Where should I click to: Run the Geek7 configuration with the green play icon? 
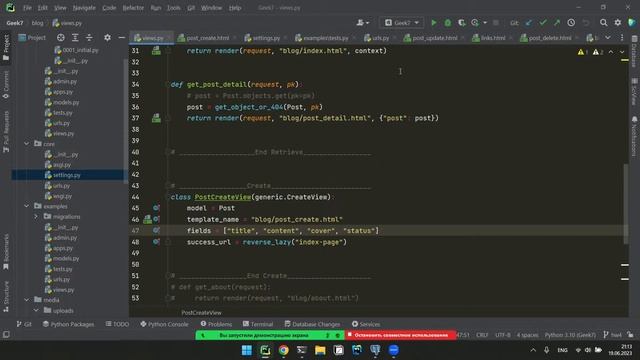point(433,23)
